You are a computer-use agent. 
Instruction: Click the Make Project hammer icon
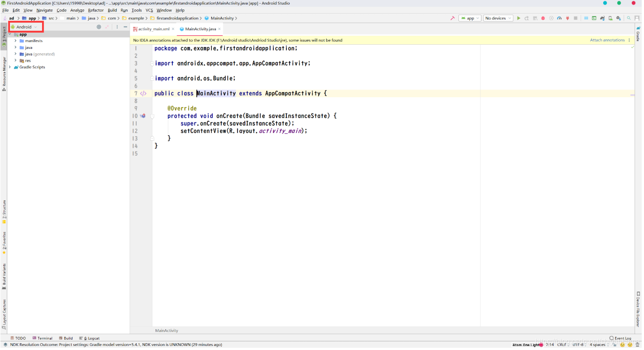tap(452, 18)
